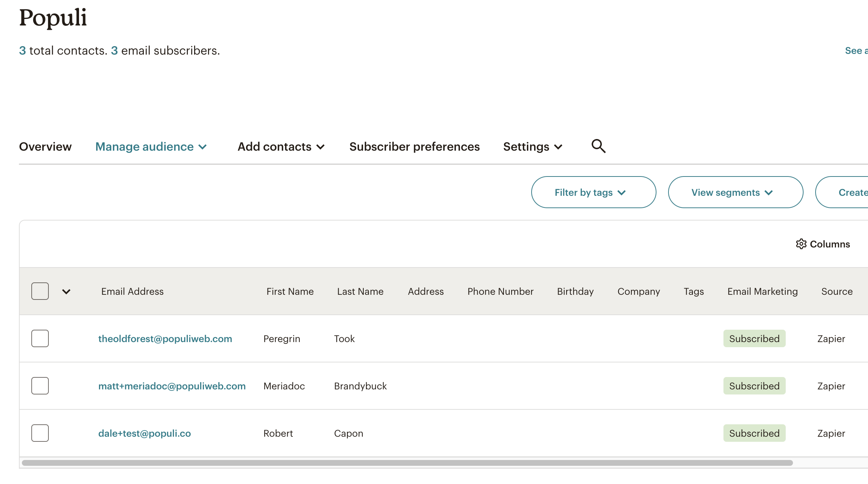Open contact theoldforest@populiweb.com
Screen dimensions: 868x484
[165, 339]
